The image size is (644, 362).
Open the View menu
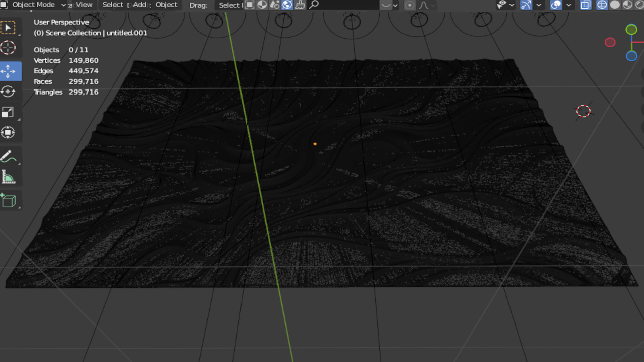click(x=84, y=5)
